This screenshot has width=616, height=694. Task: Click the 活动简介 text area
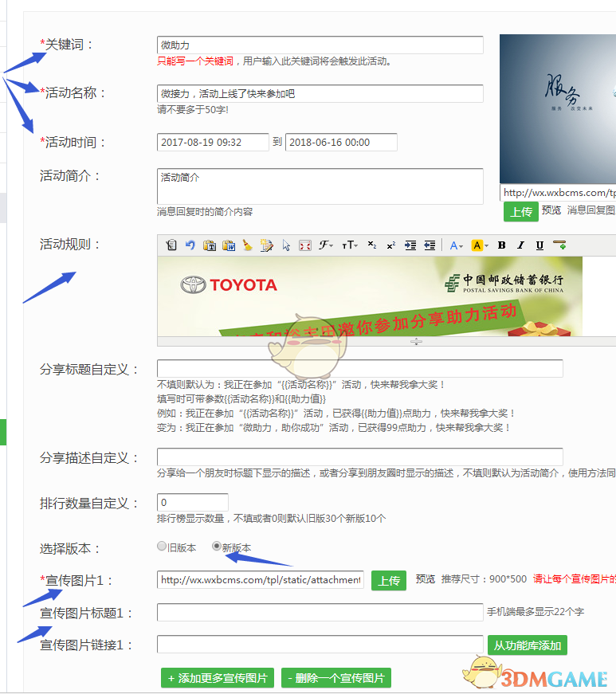pos(320,186)
